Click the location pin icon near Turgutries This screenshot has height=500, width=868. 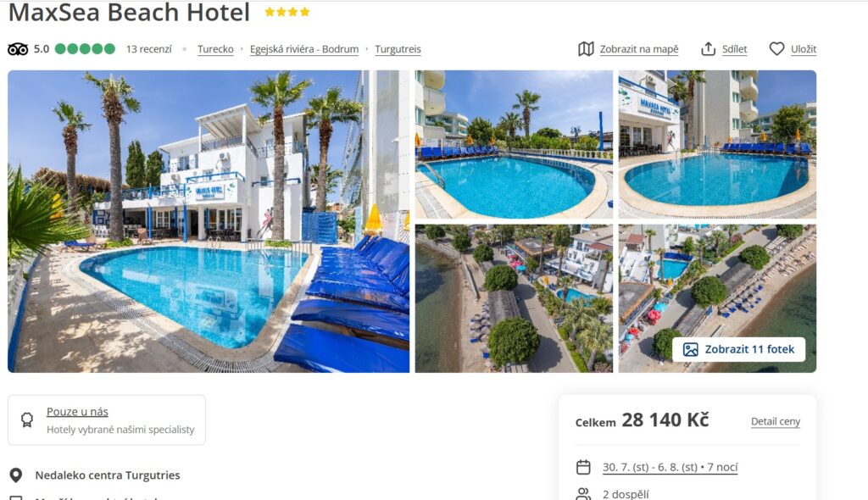pyautogui.click(x=16, y=475)
